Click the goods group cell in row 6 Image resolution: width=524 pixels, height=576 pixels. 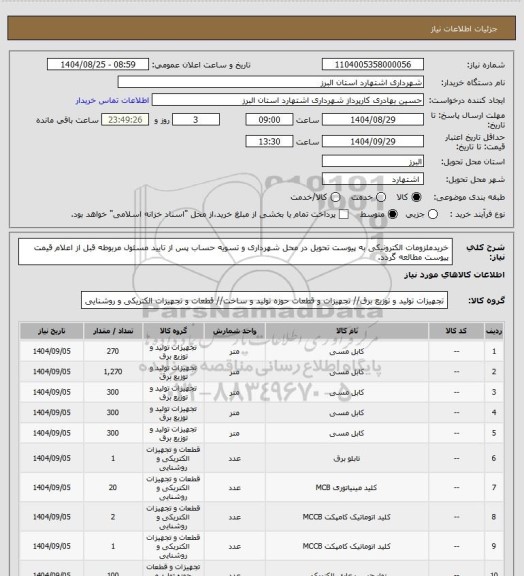[x=173, y=458]
